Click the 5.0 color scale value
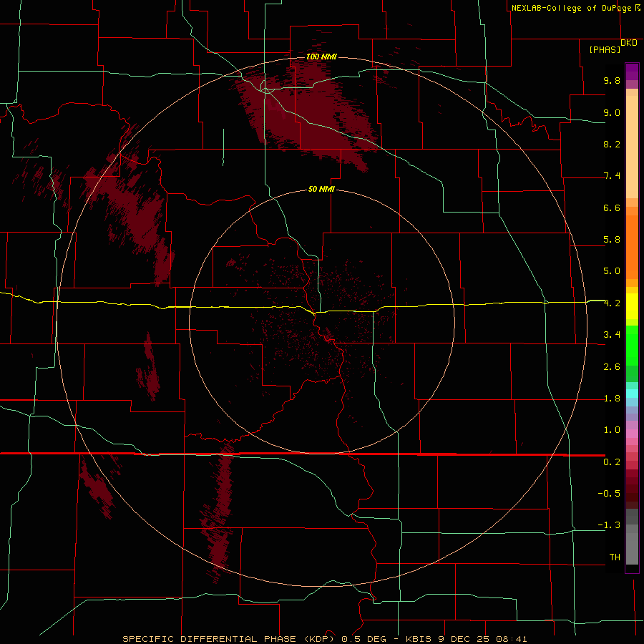 point(612,271)
